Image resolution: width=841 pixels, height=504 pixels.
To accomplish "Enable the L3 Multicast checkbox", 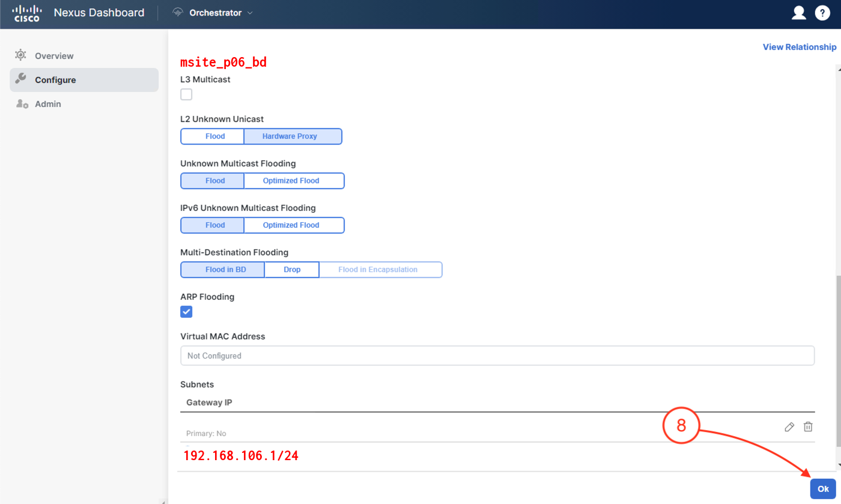I will tap(186, 94).
